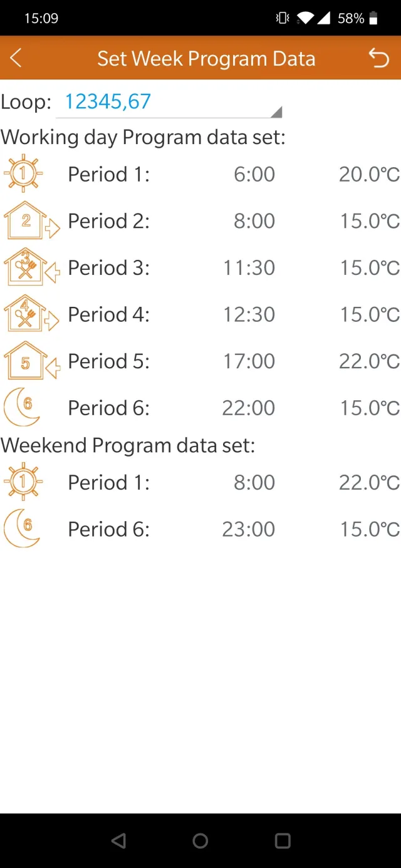Edit Period 3 time 11:30
401x868 pixels.
(x=249, y=268)
